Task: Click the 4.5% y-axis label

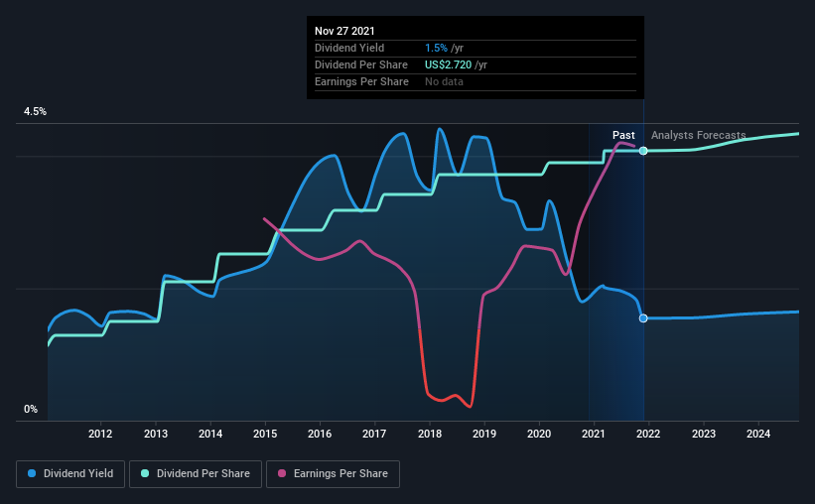Action: [x=35, y=112]
